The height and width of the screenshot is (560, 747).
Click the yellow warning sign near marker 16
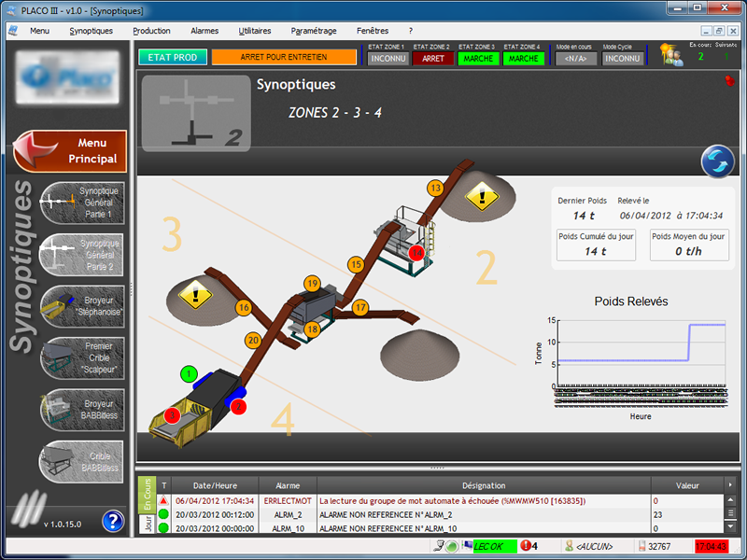pyautogui.click(x=195, y=295)
